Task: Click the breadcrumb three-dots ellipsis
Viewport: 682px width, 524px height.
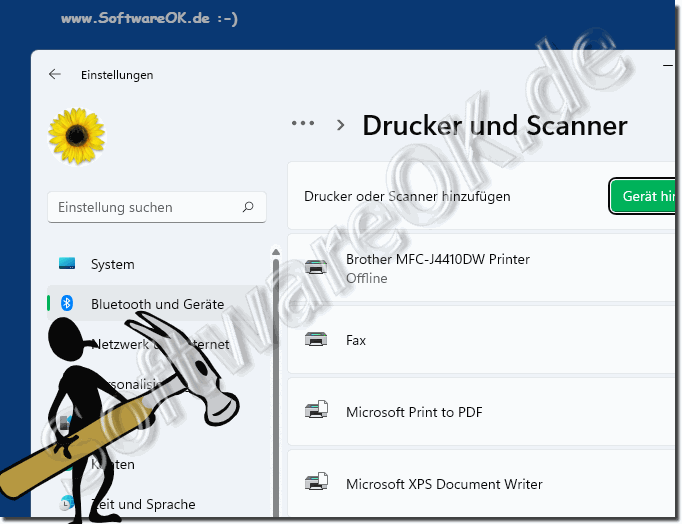Action: click(x=303, y=123)
